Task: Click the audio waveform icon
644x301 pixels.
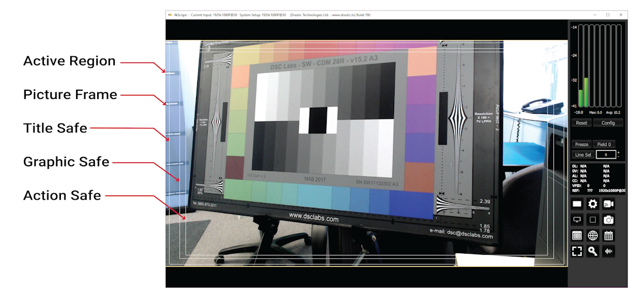Action: (x=608, y=251)
